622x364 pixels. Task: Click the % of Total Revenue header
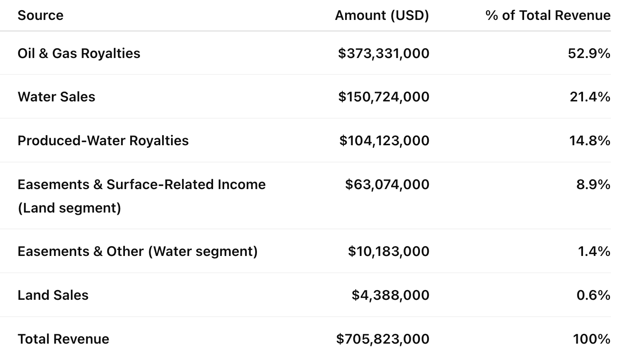click(x=548, y=15)
